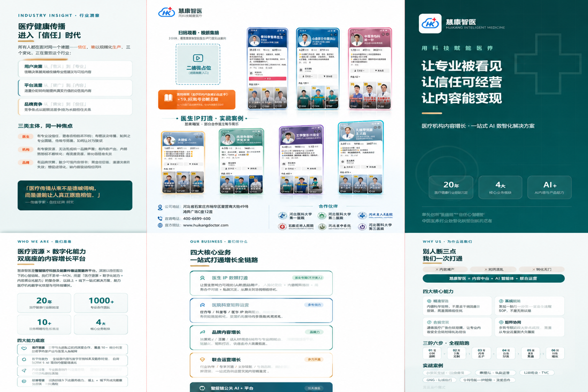Click the pink-framed phone mockup
Screen dimensions: 588x392
(370, 69)
